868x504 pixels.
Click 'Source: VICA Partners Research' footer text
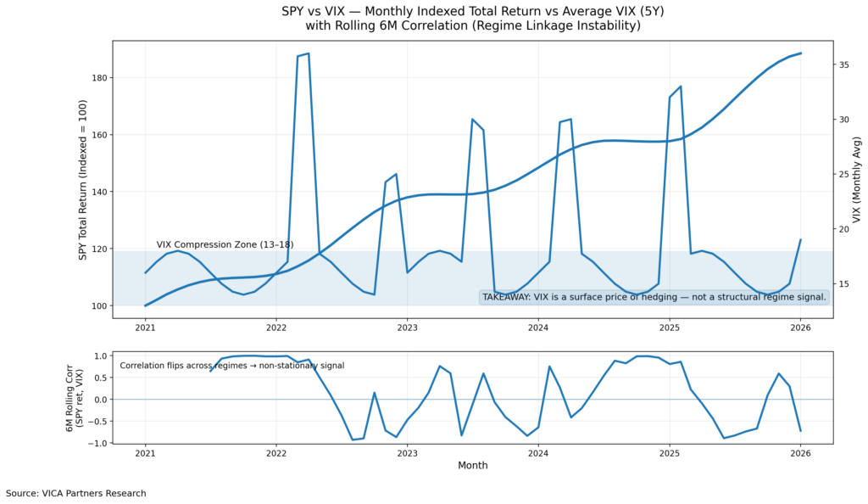pos(75,493)
